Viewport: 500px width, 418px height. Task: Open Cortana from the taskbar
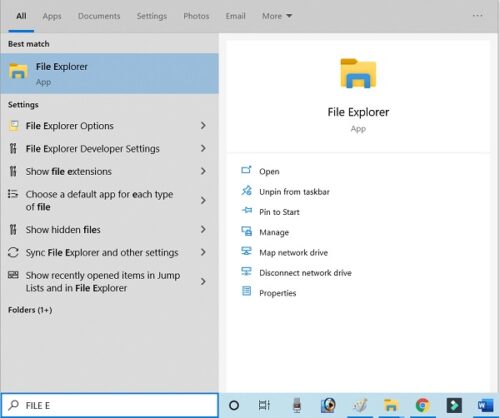[x=234, y=405]
